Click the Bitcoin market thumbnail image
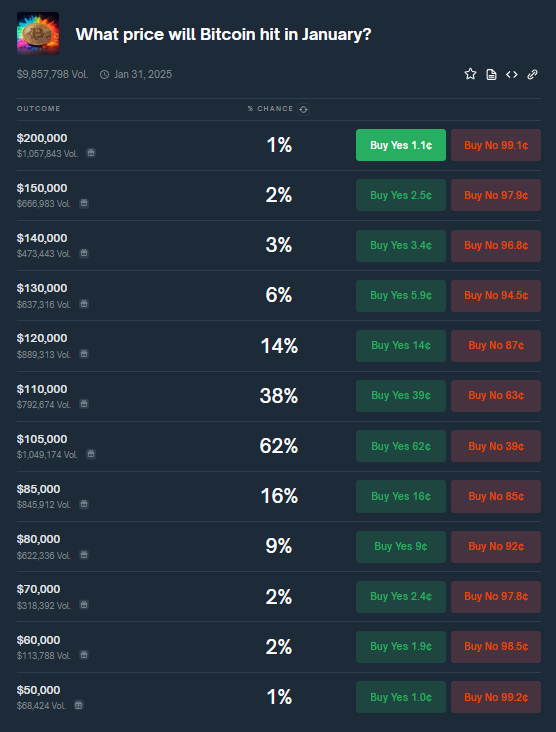556x732 pixels. pyautogui.click(x=38, y=34)
